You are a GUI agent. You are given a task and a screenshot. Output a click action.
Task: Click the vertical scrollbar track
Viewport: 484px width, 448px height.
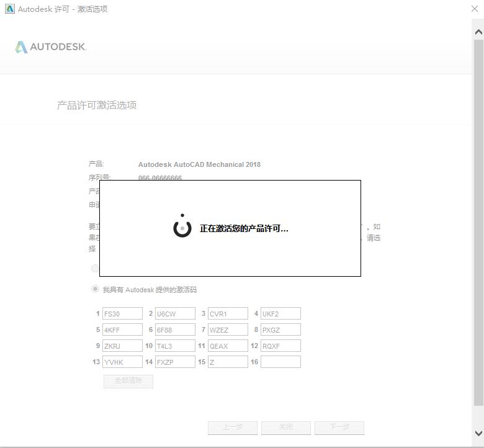pyautogui.click(x=478, y=222)
